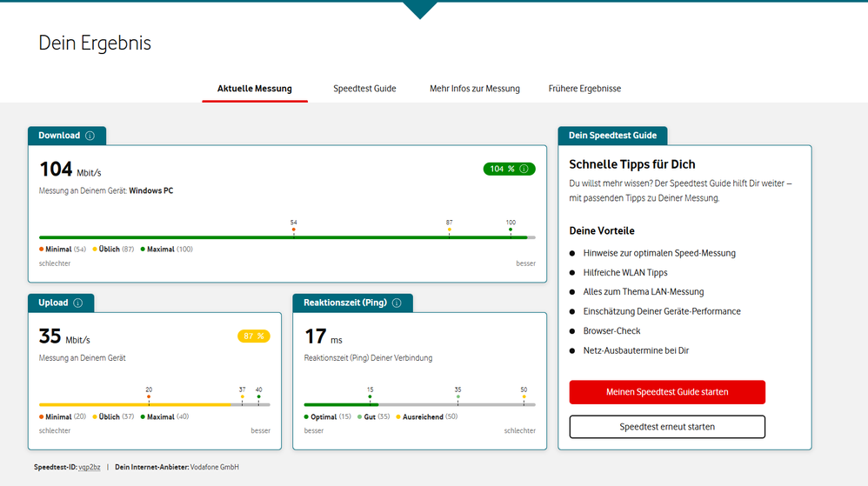Click the Deine Vorteile heading
This screenshot has height=486, width=868.
(602, 230)
